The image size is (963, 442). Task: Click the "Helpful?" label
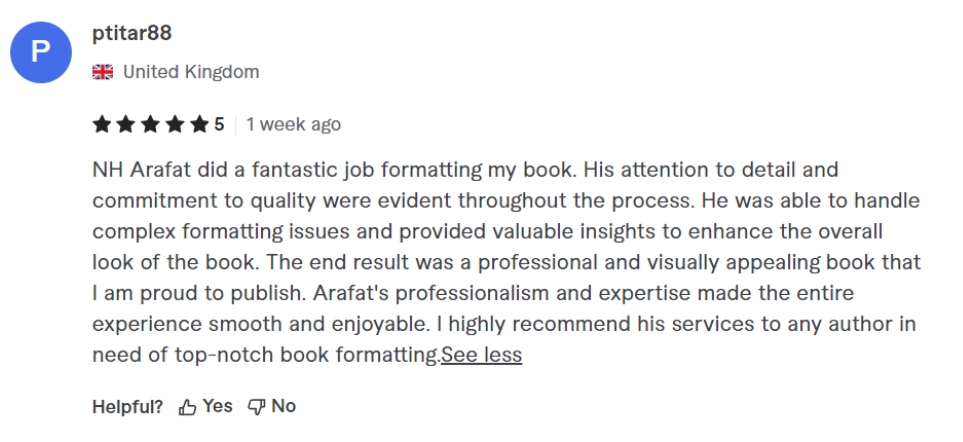[x=128, y=407]
